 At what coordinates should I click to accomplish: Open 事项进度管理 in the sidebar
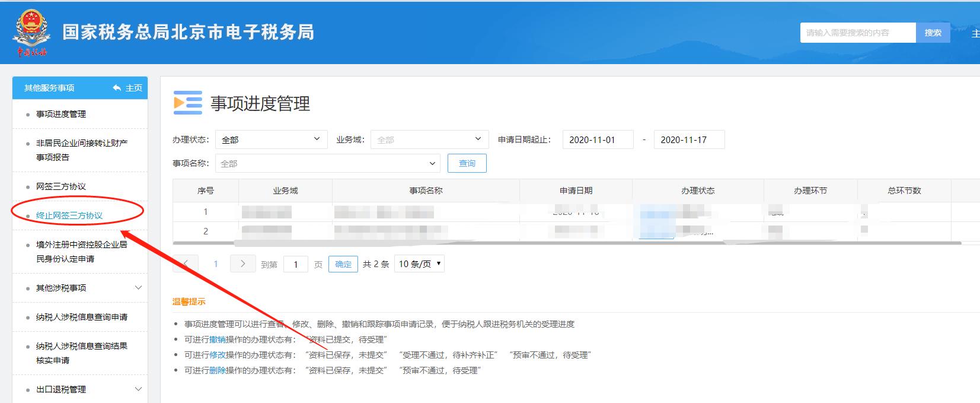point(61,114)
